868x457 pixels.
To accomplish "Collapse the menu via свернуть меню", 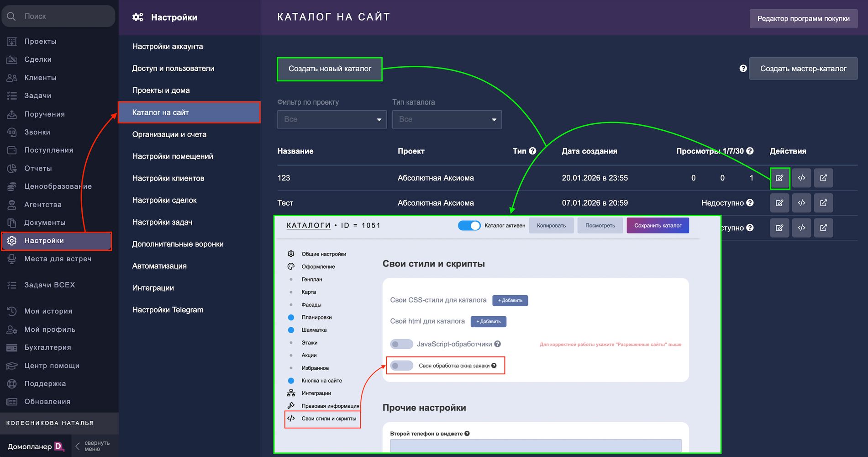I will 93,446.
